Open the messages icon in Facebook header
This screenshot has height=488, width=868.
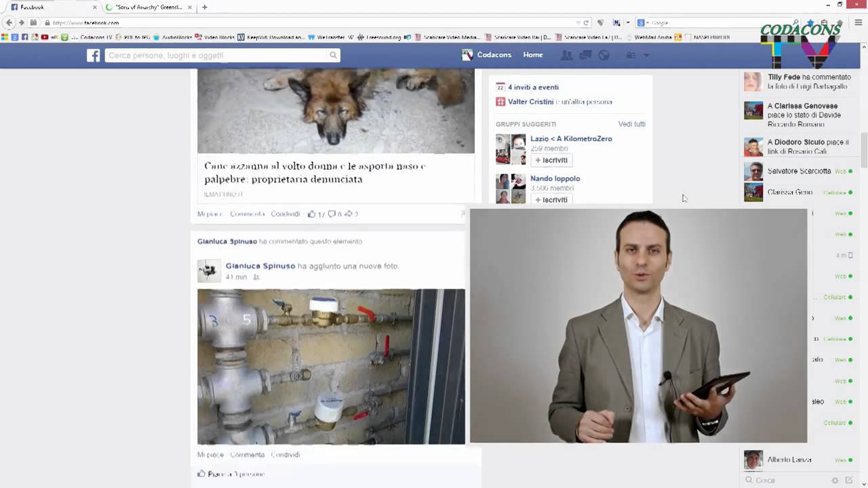[585, 55]
